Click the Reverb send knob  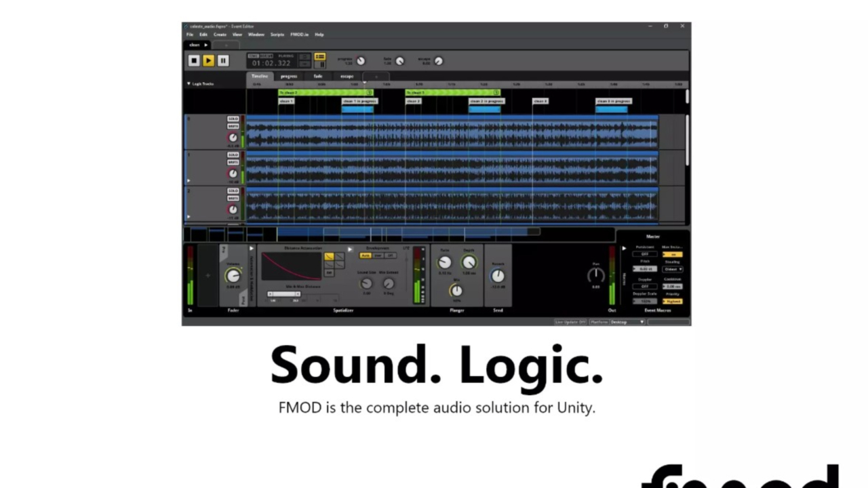498,276
